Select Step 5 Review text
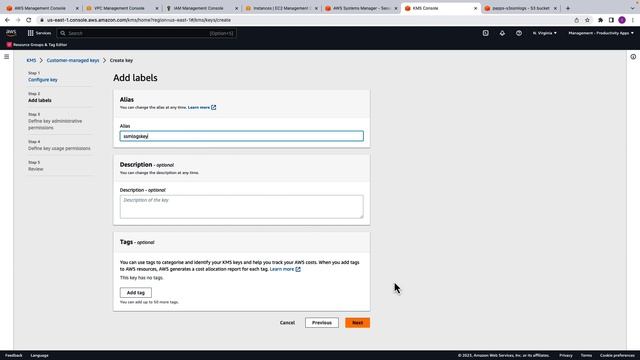Screen dimensions: 640x360 (x=36, y=169)
